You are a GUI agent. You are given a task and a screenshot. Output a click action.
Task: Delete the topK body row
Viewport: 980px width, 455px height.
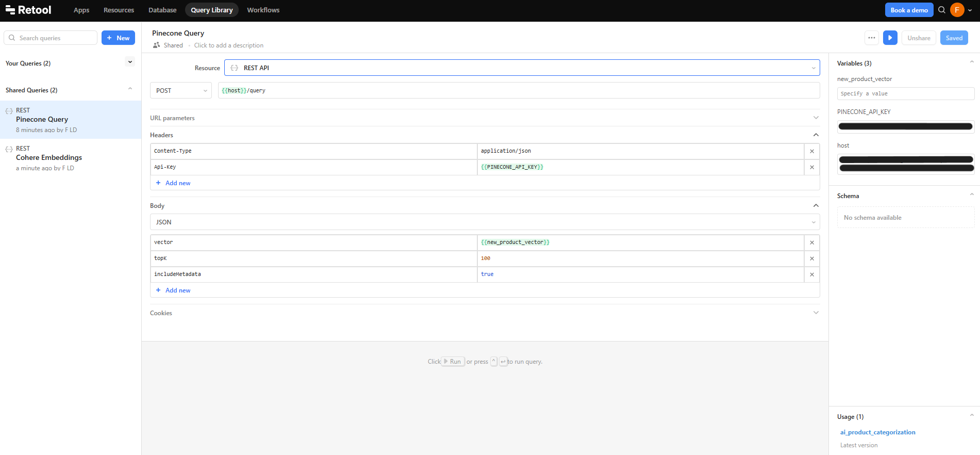point(812,258)
